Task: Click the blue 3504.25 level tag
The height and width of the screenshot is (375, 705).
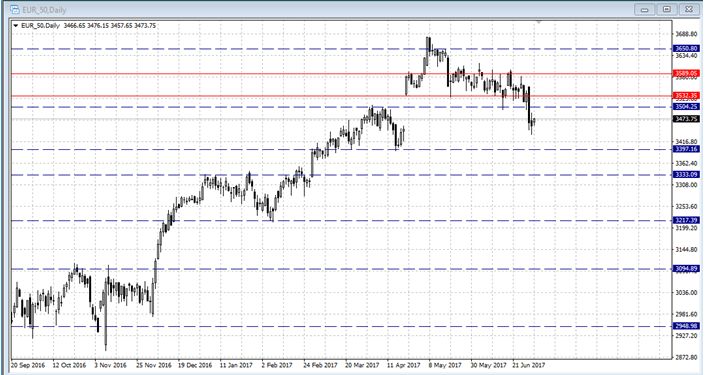Action: 686,107
